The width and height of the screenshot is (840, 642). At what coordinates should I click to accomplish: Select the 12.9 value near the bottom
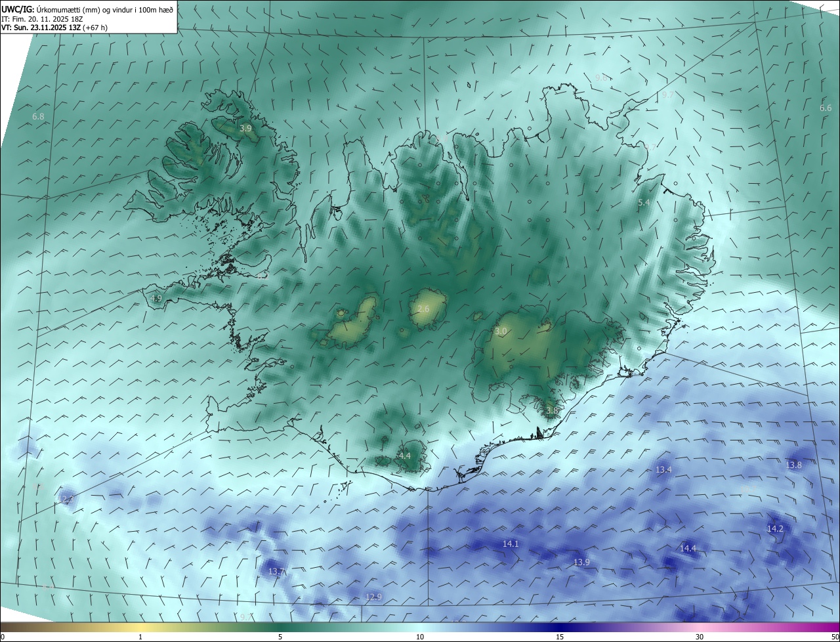(x=373, y=597)
